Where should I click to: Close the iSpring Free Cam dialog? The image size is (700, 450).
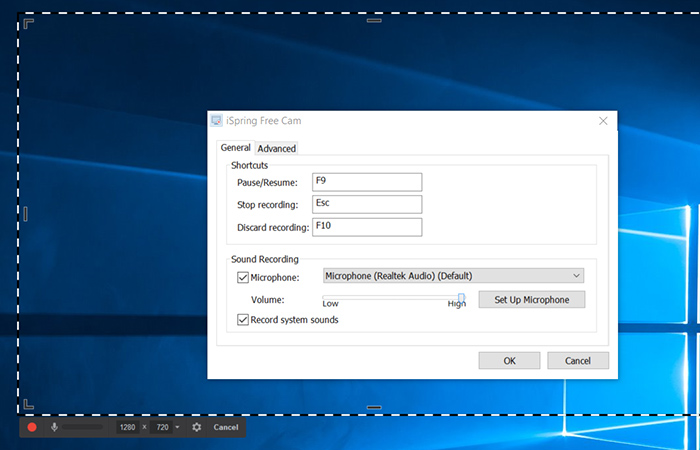(603, 121)
